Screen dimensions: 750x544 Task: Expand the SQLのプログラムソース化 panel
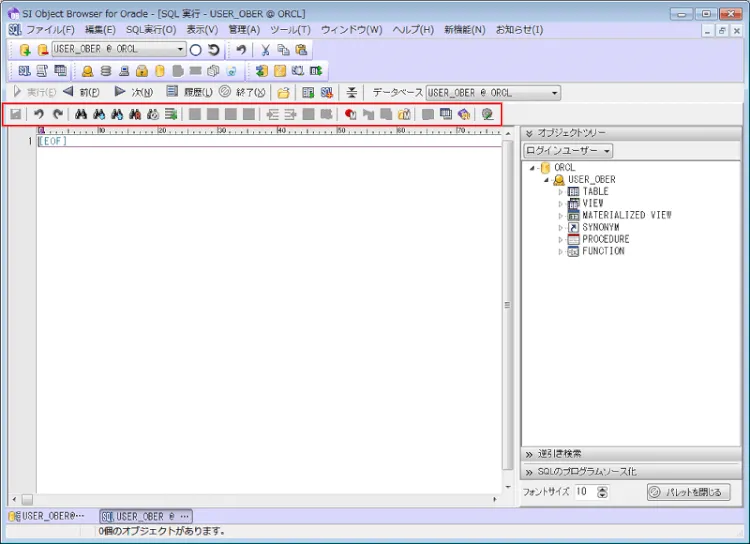pos(529,472)
